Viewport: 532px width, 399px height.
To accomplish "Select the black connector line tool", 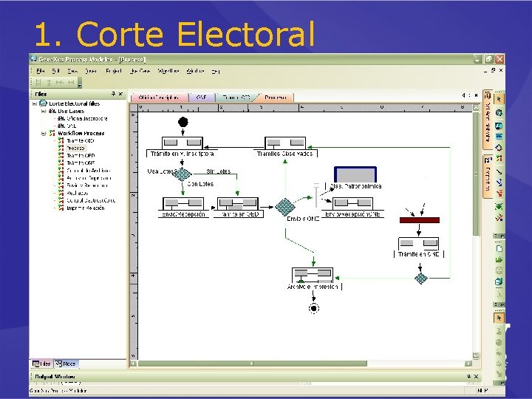I will (499, 171).
